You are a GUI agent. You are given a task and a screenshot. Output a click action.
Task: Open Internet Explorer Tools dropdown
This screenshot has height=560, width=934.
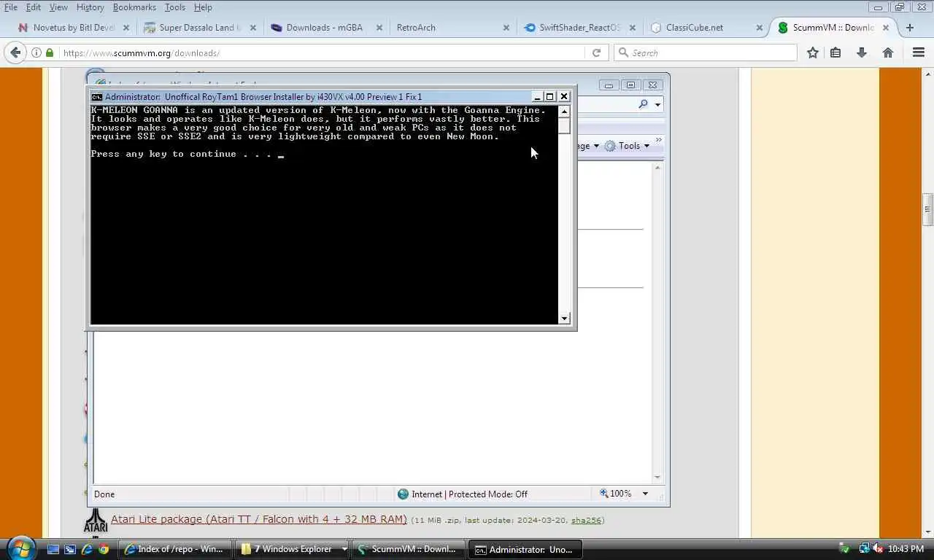click(x=628, y=146)
